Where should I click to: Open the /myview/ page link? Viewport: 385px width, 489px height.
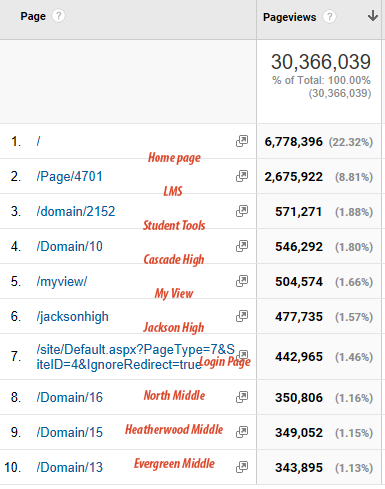click(x=62, y=282)
